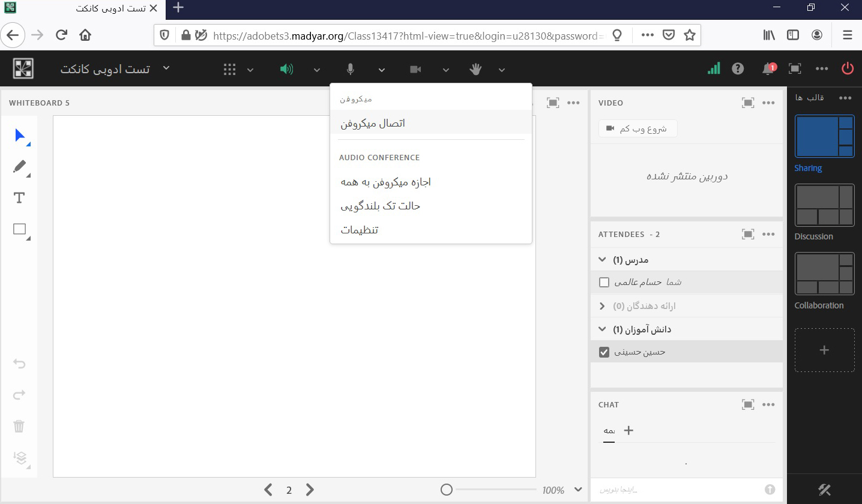Viewport: 862px width, 504px height.
Task: Maximize the Video pod
Action: [748, 103]
